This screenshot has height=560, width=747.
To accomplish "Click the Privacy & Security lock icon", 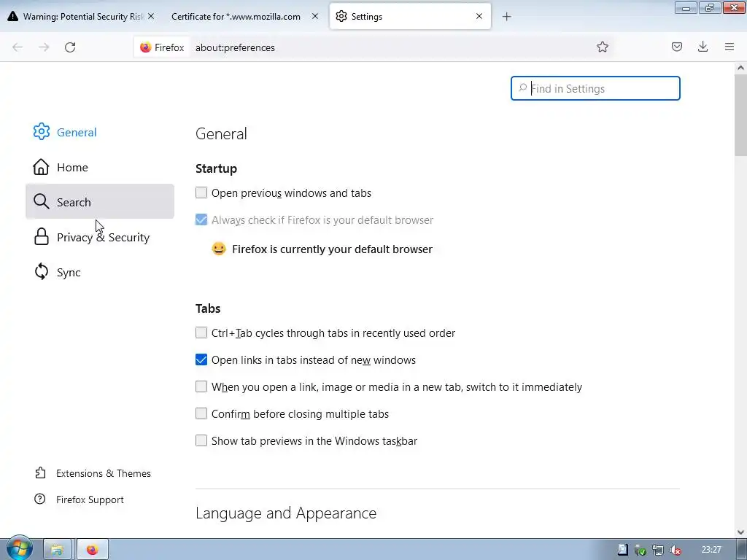I will click(42, 237).
